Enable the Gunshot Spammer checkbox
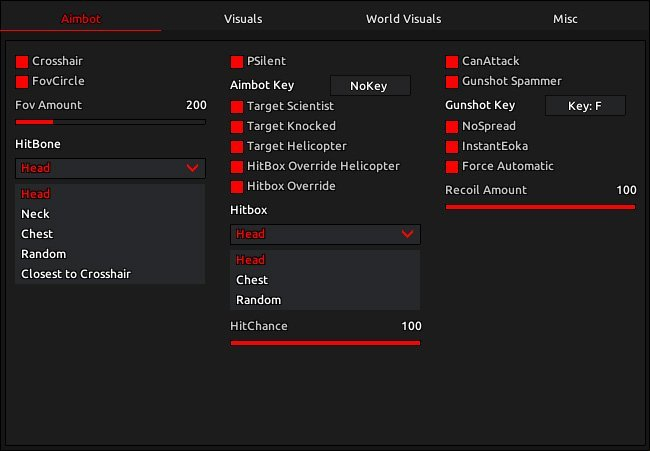The height and width of the screenshot is (451, 650). (453, 82)
